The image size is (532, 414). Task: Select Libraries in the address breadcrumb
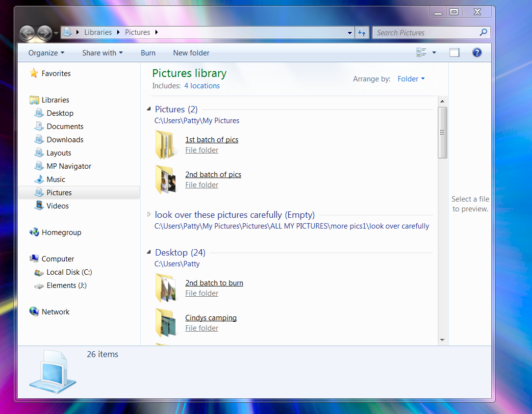pos(98,32)
